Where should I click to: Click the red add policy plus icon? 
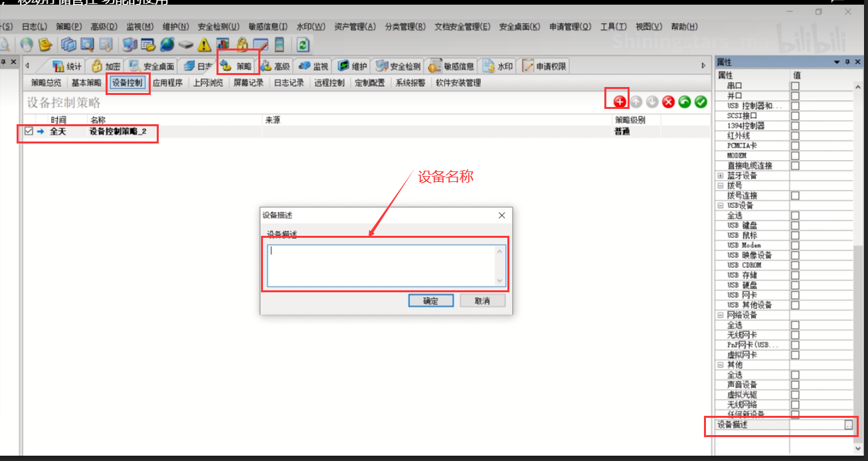click(620, 102)
